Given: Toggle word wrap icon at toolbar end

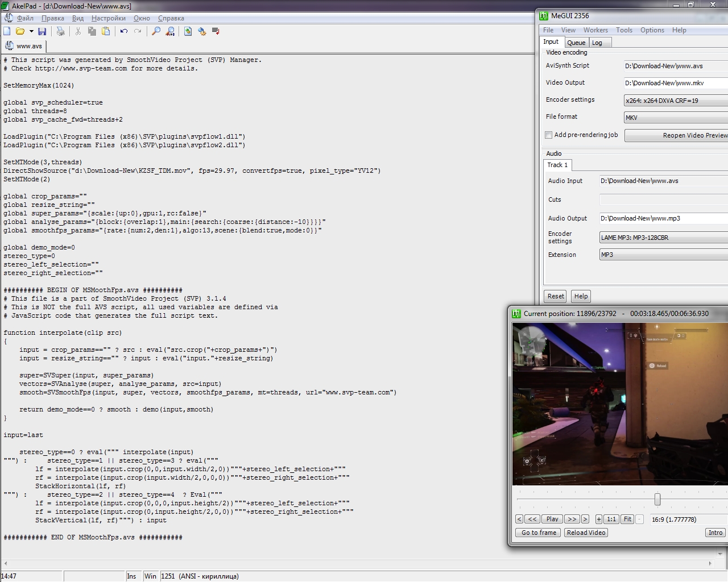Looking at the screenshot, I should (216, 31).
